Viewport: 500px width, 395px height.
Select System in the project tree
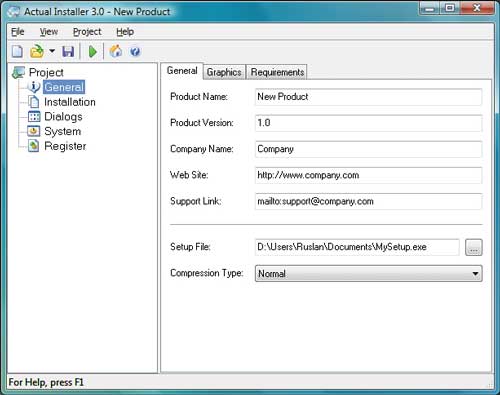tap(62, 131)
